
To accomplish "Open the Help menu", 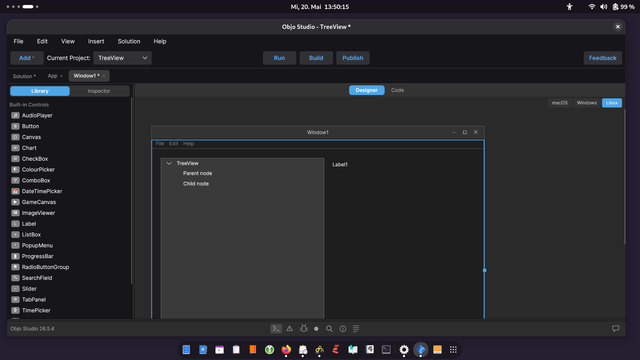I will pyautogui.click(x=160, y=41).
